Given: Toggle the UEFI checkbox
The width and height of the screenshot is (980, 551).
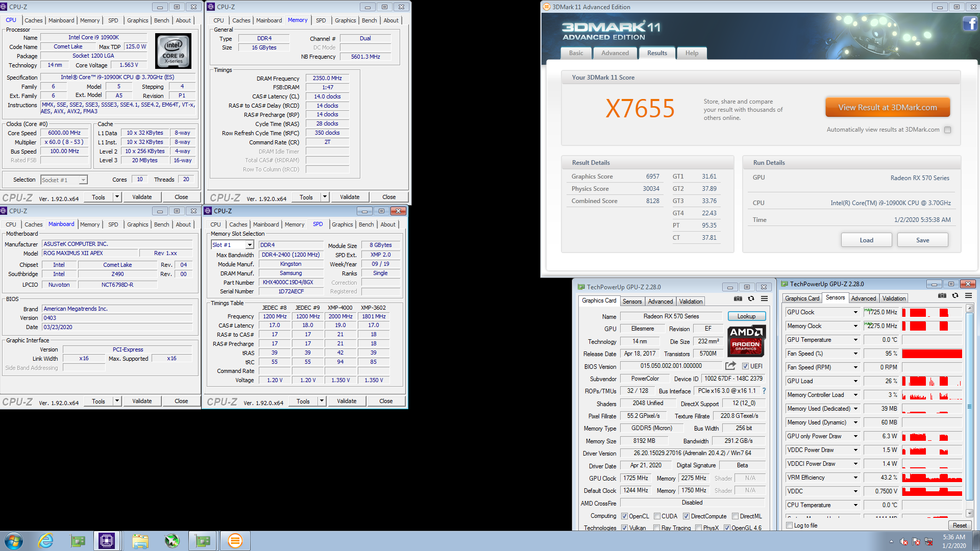Looking at the screenshot, I should tap(745, 366).
